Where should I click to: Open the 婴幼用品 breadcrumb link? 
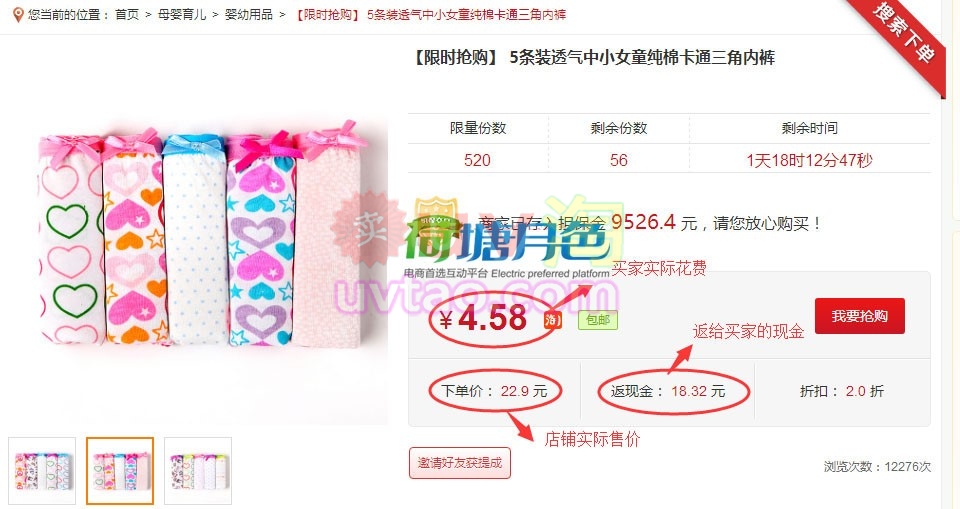(249, 15)
